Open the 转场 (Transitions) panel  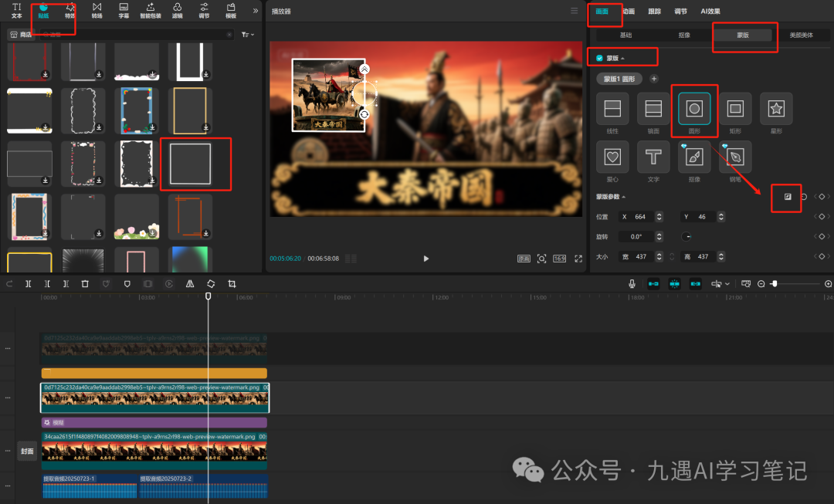pos(97,10)
